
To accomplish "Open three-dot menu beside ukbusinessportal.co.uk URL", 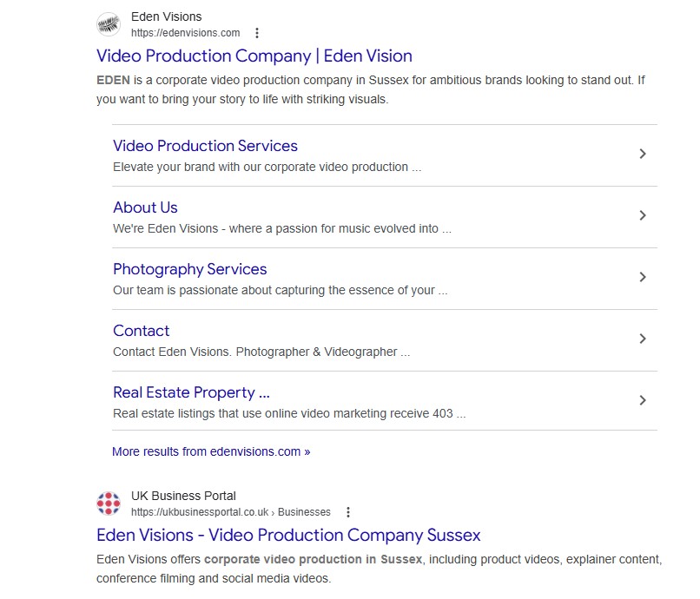I will pyautogui.click(x=348, y=512).
